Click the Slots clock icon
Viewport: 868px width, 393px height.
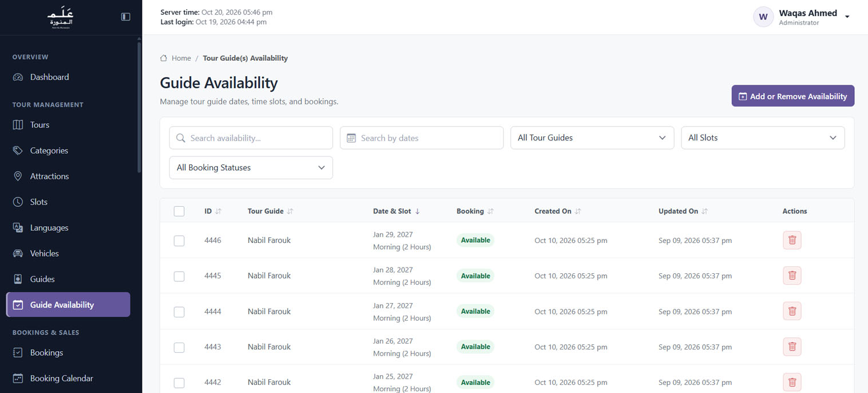point(18,202)
